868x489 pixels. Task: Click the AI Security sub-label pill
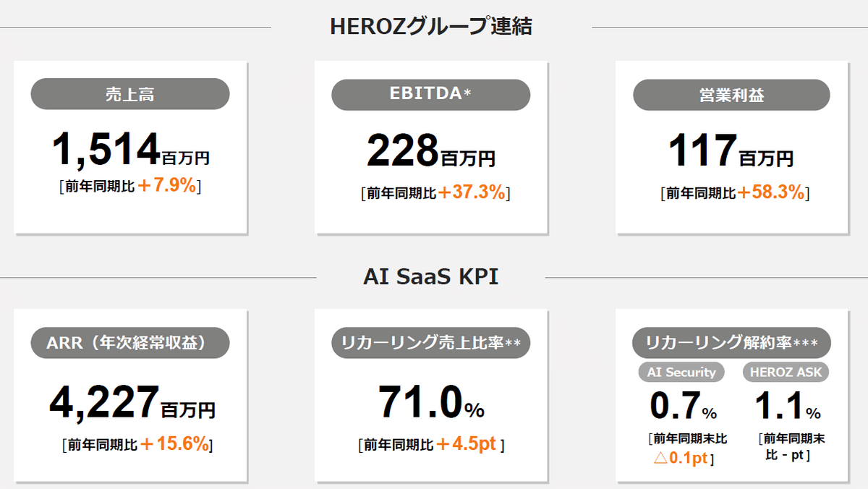[681, 372]
